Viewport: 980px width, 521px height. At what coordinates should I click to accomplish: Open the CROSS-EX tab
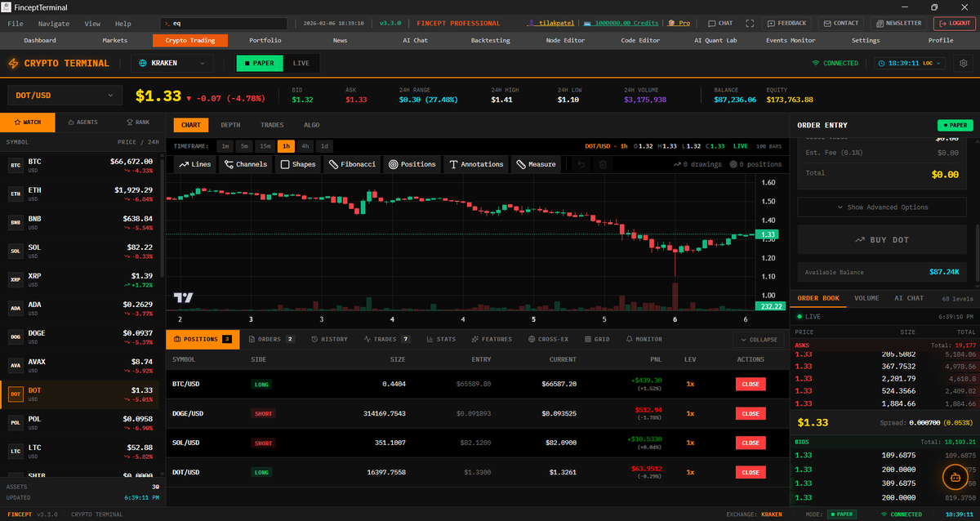pos(548,339)
